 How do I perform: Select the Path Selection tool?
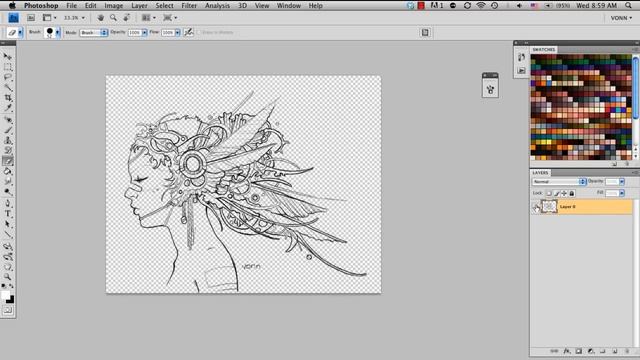tap(7, 224)
